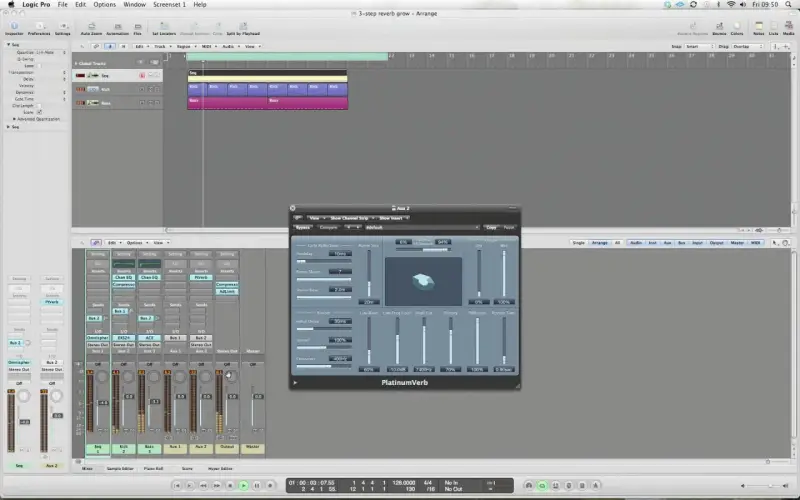Expand Global Tracks disclosure triangle
This screenshot has height=500, width=800.
tap(76, 63)
